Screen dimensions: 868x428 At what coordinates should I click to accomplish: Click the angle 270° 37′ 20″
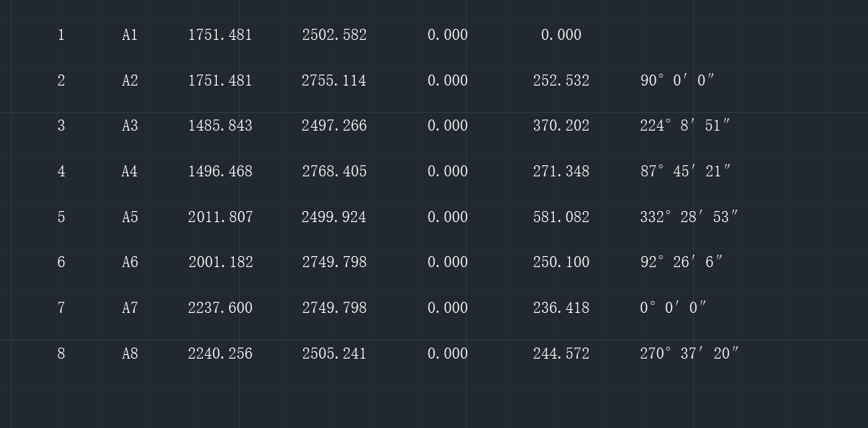click(x=689, y=353)
